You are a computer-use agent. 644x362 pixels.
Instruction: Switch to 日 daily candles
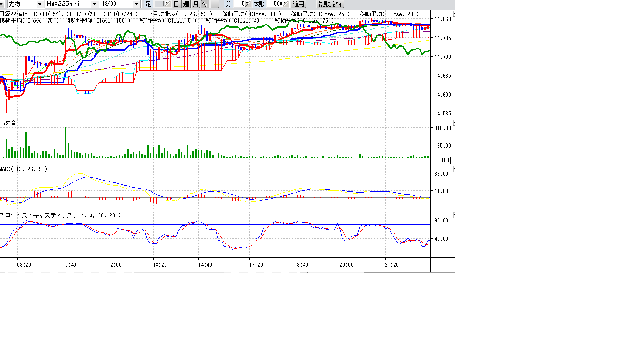click(176, 4)
